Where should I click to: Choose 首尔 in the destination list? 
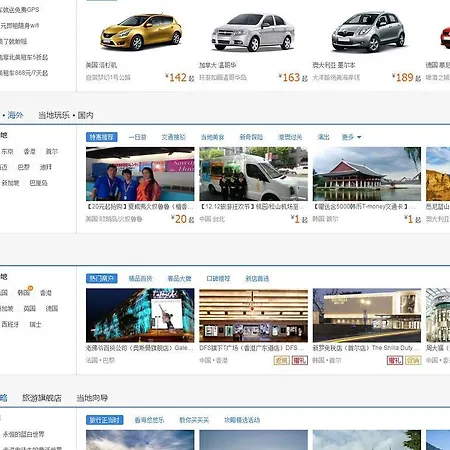click(52, 151)
